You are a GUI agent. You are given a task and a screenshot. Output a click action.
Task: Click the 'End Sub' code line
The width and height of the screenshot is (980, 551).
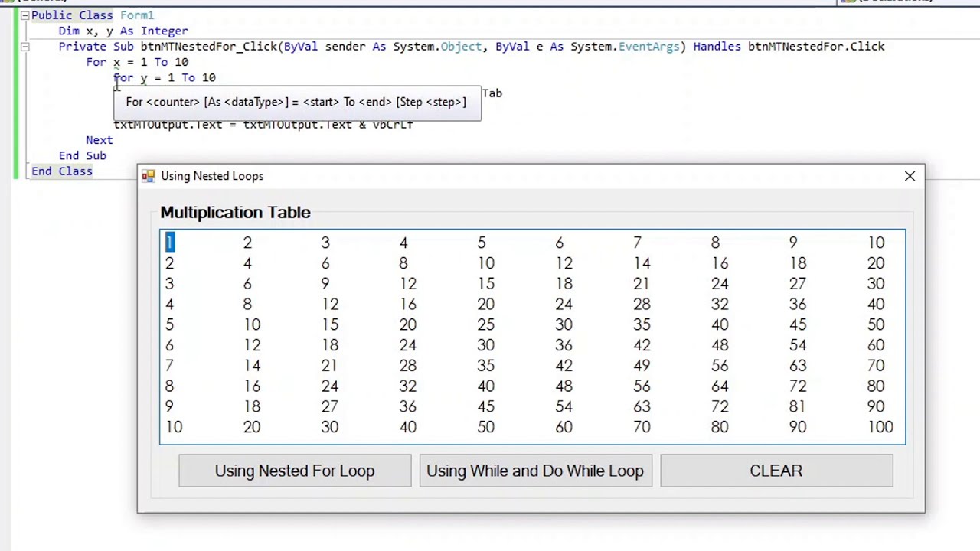tap(83, 155)
